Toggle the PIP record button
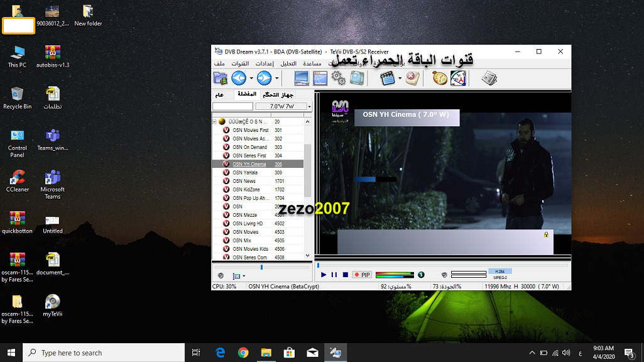This screenshot has height=362, width=644. point(363,275)
